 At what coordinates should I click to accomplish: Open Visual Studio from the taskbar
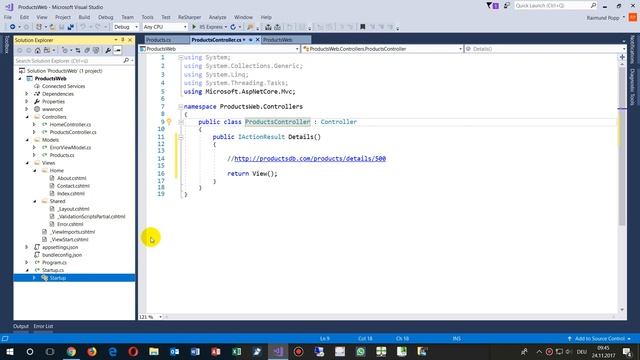point(278,351)
